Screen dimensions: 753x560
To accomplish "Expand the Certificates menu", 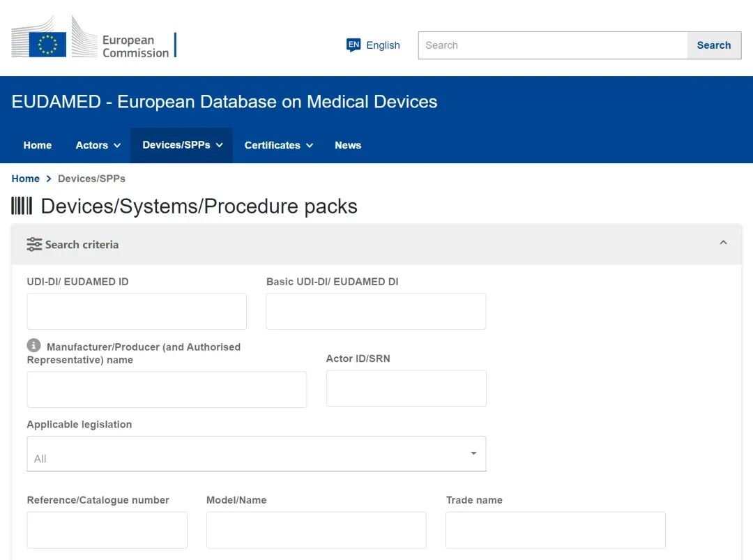I will point(278,145).
